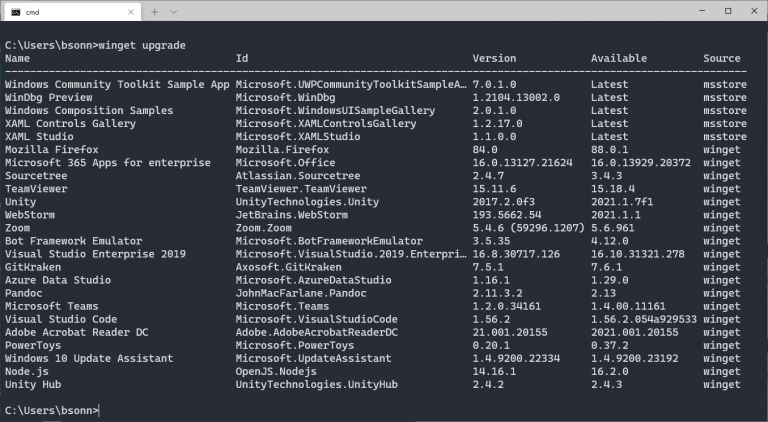The image size is (768, 422).
Task: Click the '1.2104.13002.0' version value
Action: tap(516, 97)
